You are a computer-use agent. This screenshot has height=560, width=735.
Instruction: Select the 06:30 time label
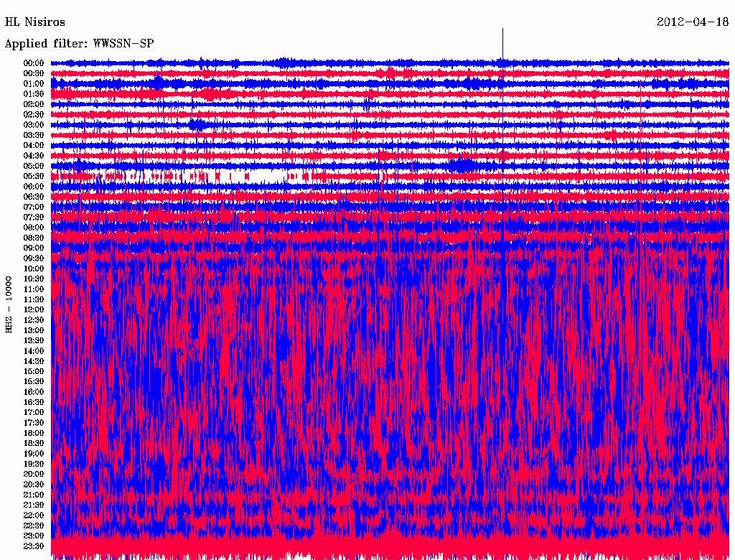click(33, 197)
